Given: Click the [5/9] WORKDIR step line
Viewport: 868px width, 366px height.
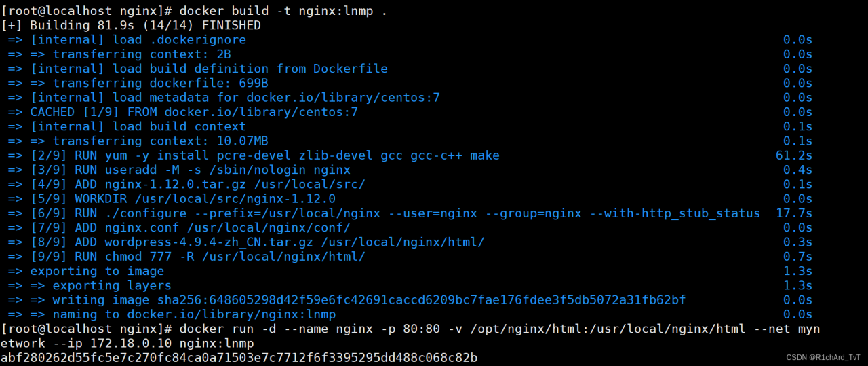Looking at the screenshot, I should (x=183, y=199).
